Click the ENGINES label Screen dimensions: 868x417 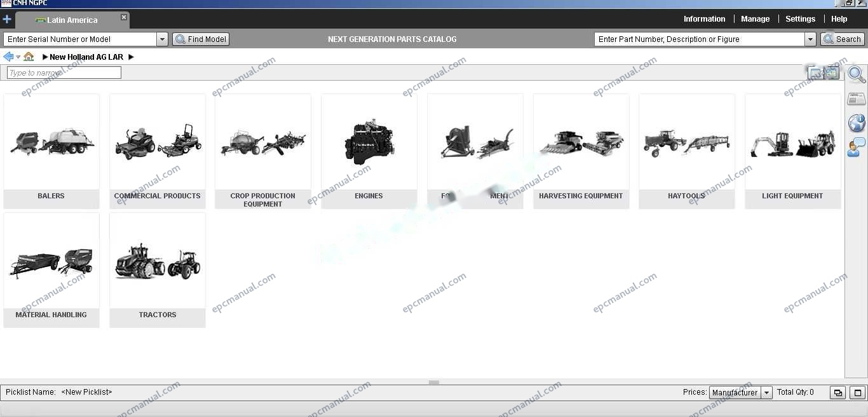(369, 196)
